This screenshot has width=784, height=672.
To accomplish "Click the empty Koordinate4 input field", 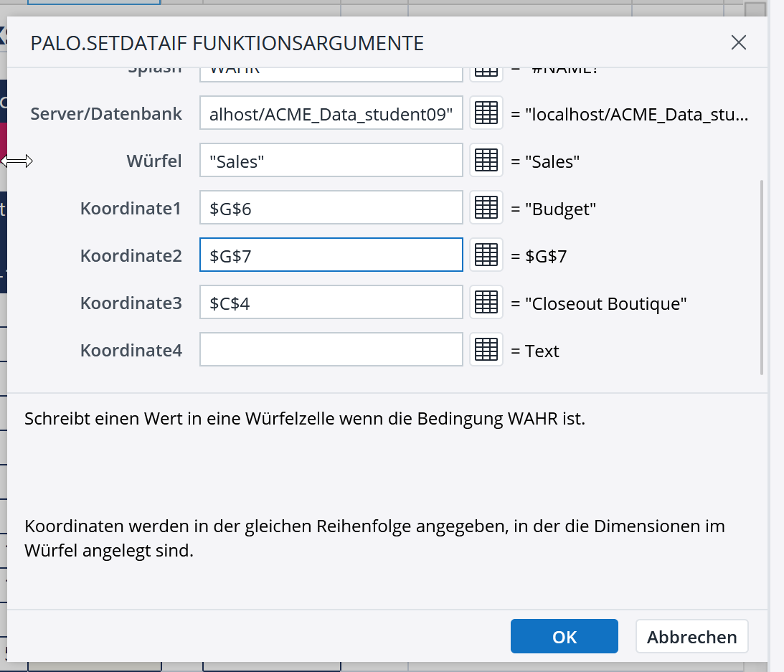I will pyautogui.click(x=331, y=350).
